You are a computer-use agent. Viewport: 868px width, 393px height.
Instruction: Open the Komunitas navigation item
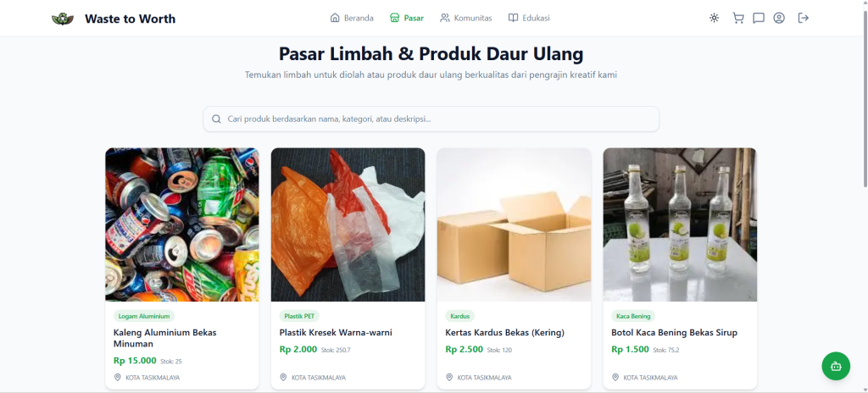[x=466, y=19]
